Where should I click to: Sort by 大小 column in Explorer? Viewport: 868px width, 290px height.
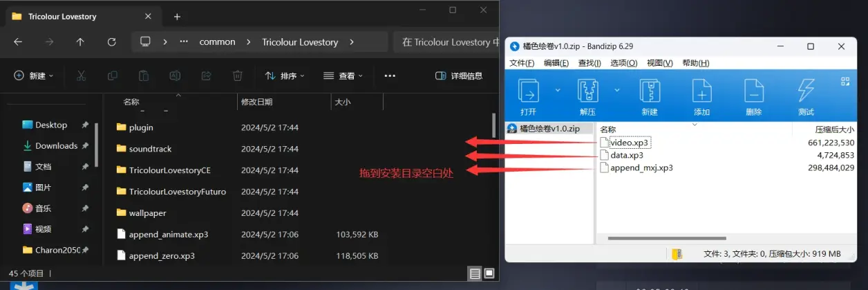tap(342, 102)
